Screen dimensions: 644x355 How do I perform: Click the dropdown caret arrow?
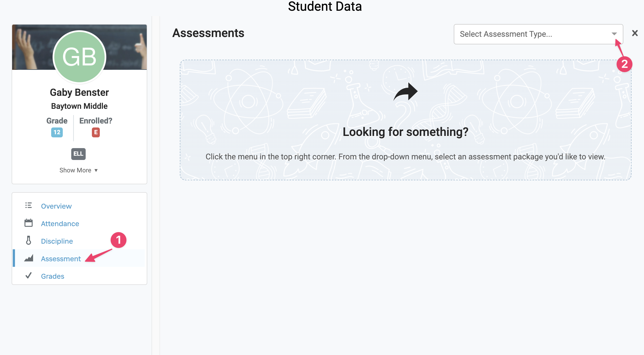point(614,34)
